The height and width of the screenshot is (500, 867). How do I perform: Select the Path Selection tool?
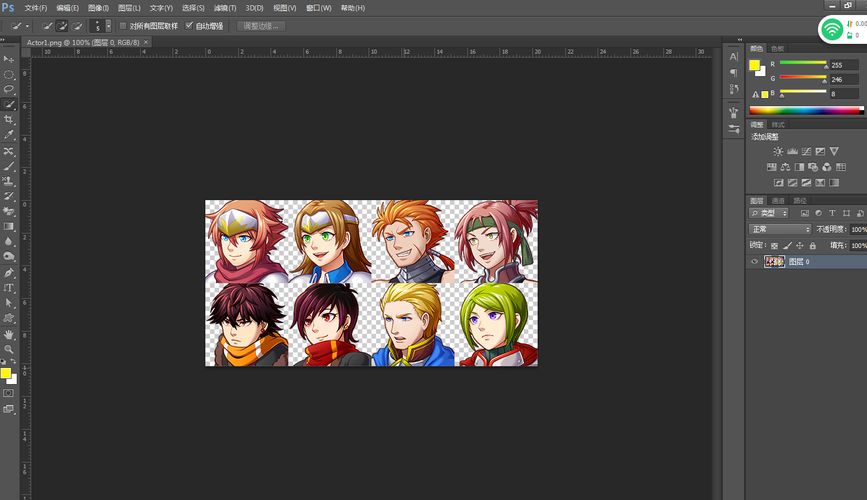click(8, 303)
